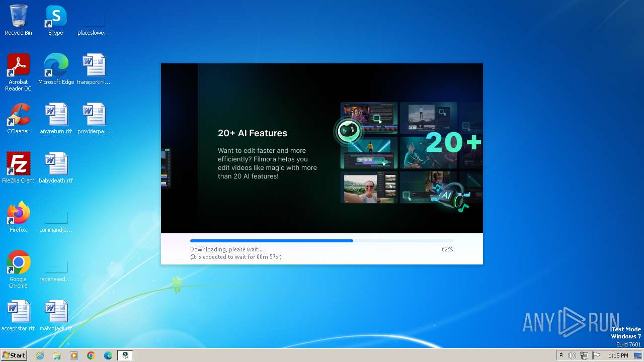
Task: Click the 62% progress percentage
Action: coord(447,249)
